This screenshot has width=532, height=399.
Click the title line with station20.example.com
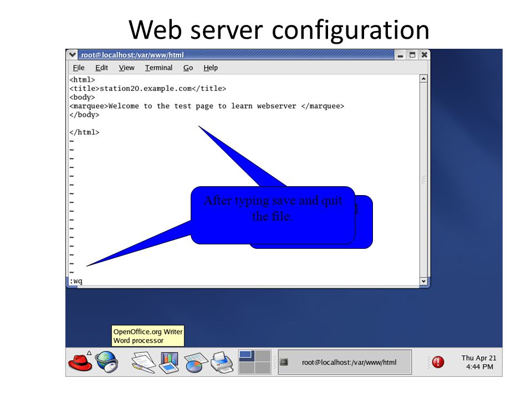pos(147,89)
